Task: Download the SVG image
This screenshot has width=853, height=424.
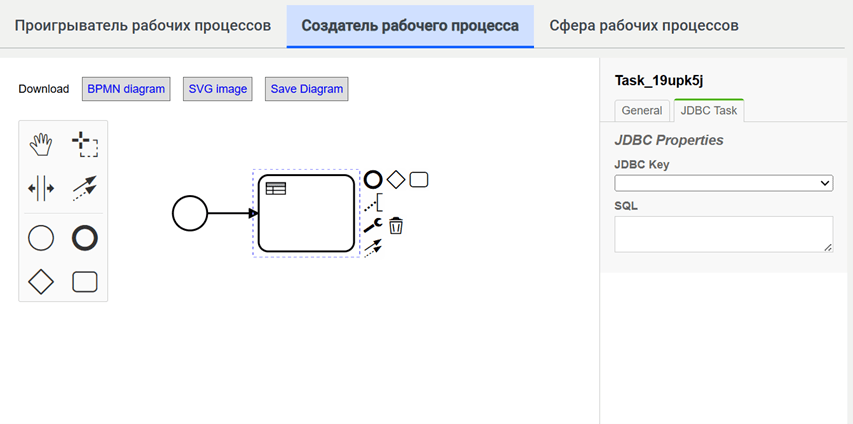Action: [218, 89]
